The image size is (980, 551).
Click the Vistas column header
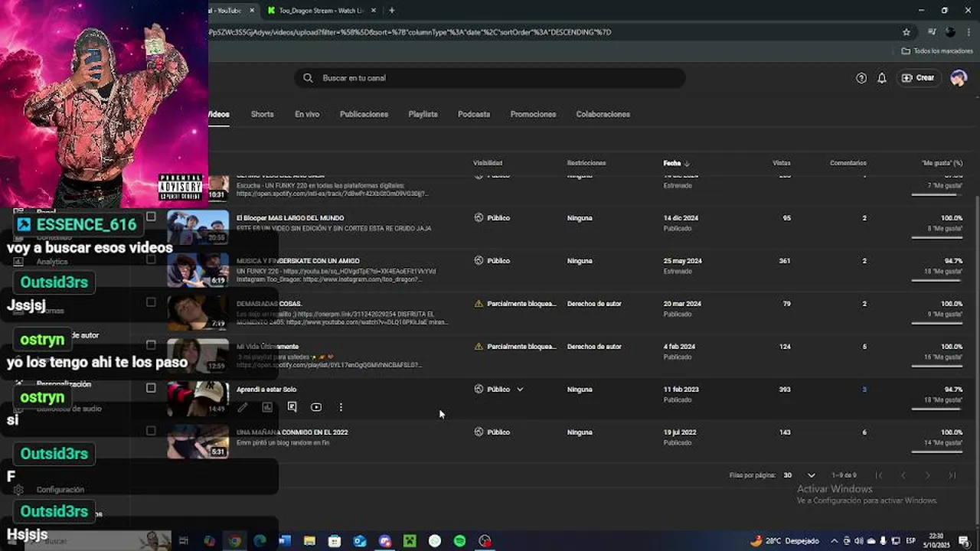[782, 163]
